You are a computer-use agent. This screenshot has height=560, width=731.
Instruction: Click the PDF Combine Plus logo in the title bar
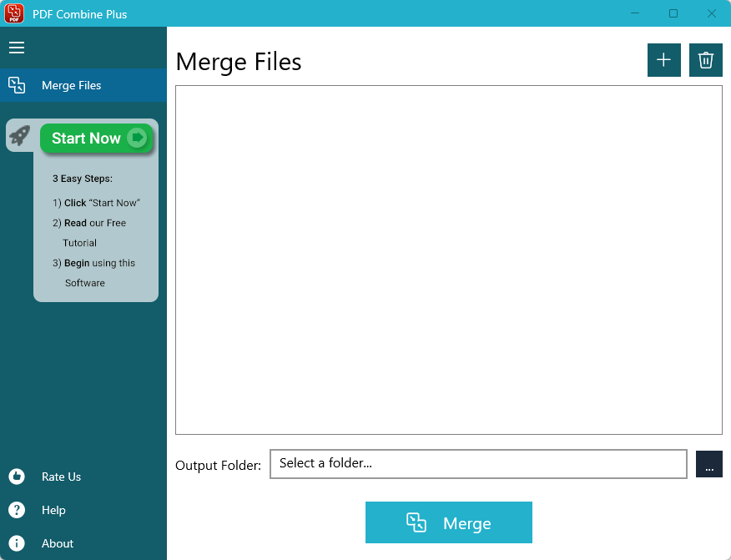(13, 13)
